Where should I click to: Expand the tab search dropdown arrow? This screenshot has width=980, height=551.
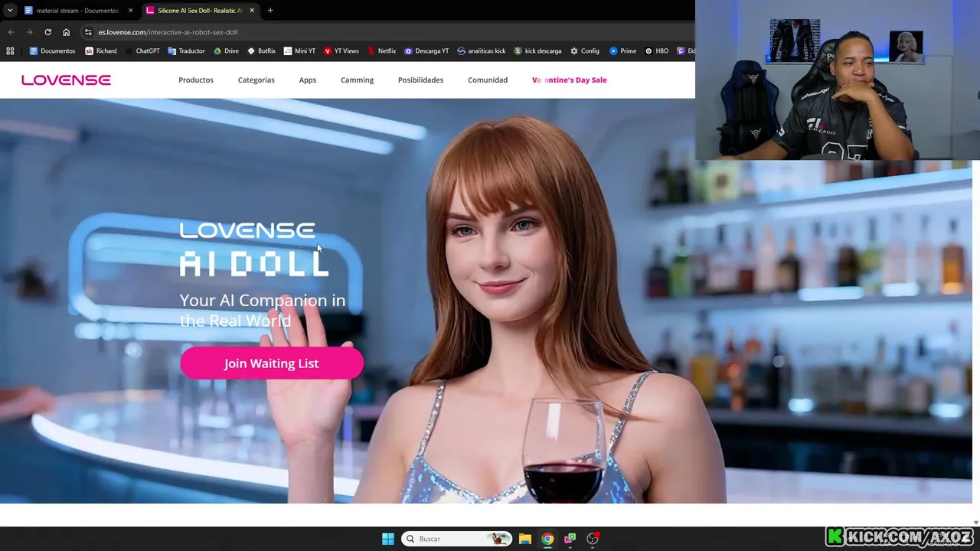pyautogui.click(x=10, y=10)
